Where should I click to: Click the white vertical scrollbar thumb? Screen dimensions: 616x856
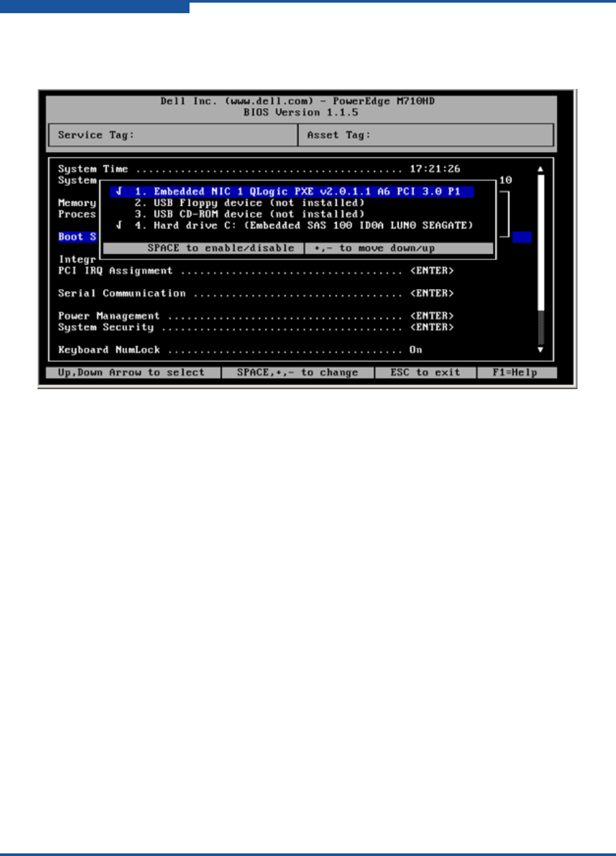[541, 242]
